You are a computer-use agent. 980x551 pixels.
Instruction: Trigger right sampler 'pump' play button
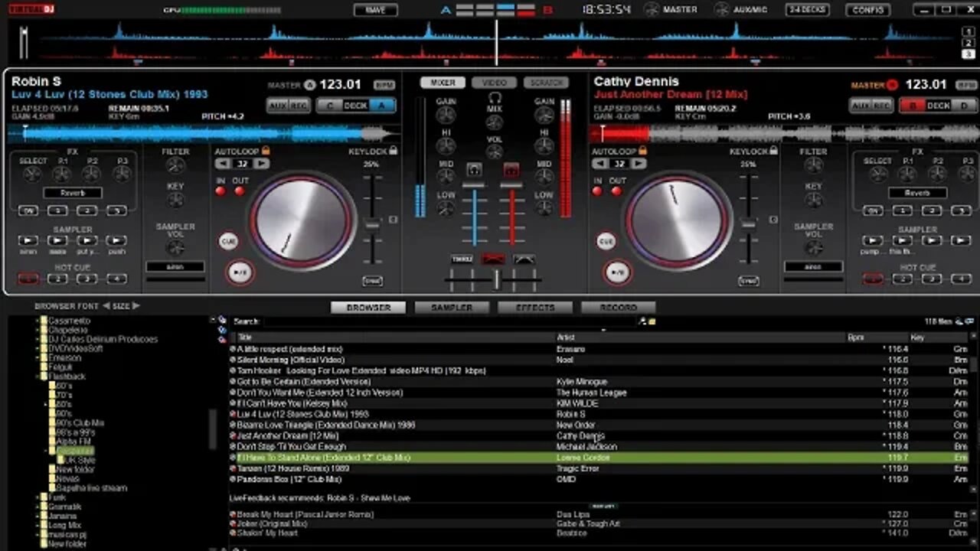pos(873,240)
